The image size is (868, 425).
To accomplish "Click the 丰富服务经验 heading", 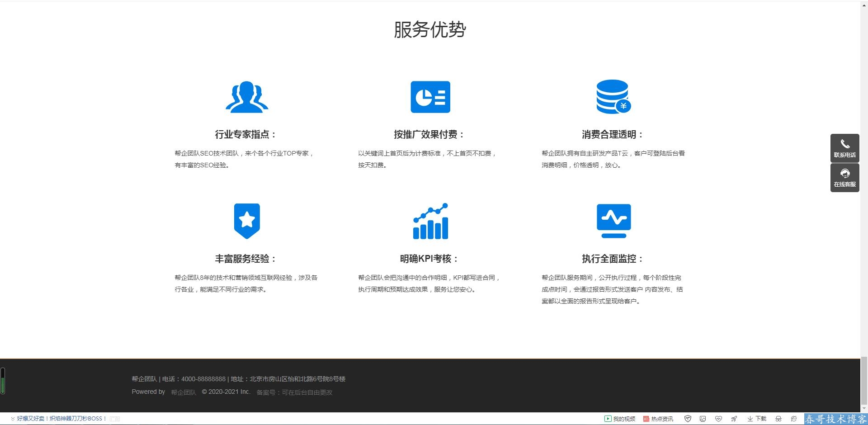I will (x=245, y=259).
